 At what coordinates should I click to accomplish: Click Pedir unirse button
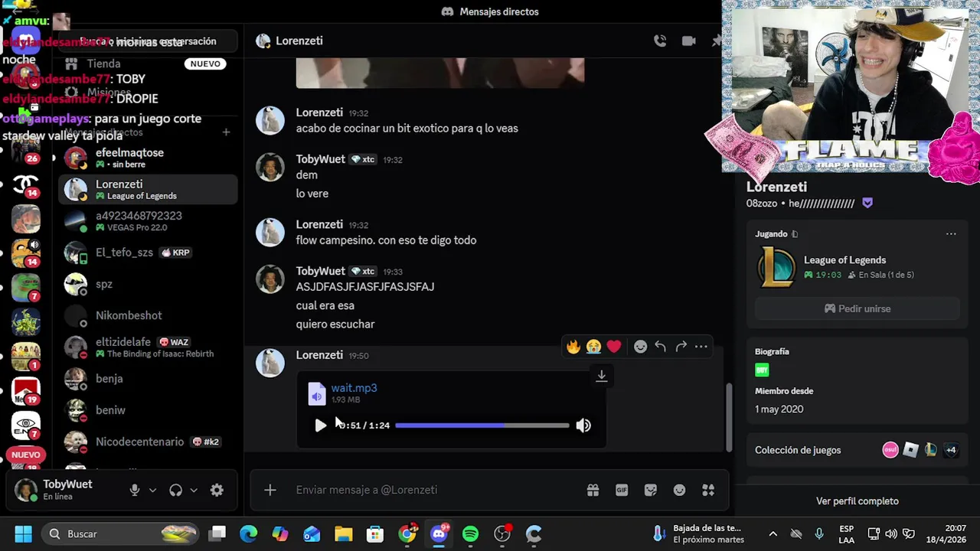point(857,308)
